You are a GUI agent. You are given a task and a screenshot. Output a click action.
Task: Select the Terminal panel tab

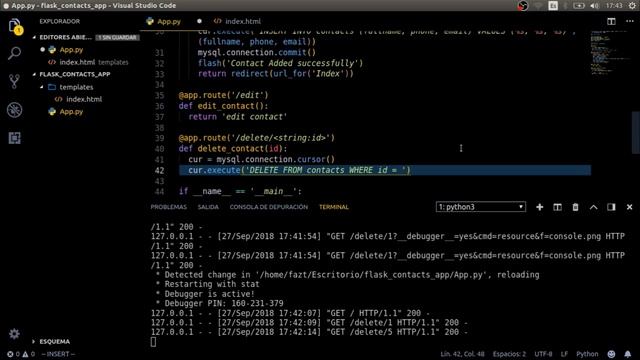(x=334, y=207)
